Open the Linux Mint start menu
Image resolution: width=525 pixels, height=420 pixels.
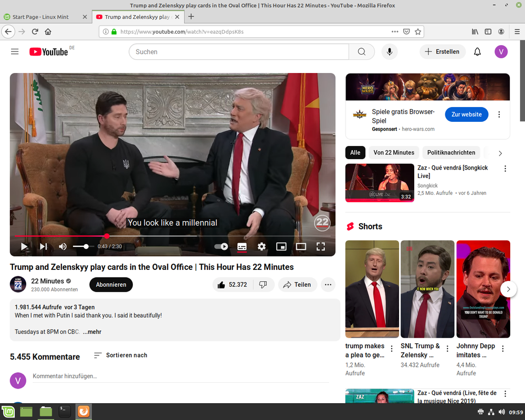[x=8, y=412]
